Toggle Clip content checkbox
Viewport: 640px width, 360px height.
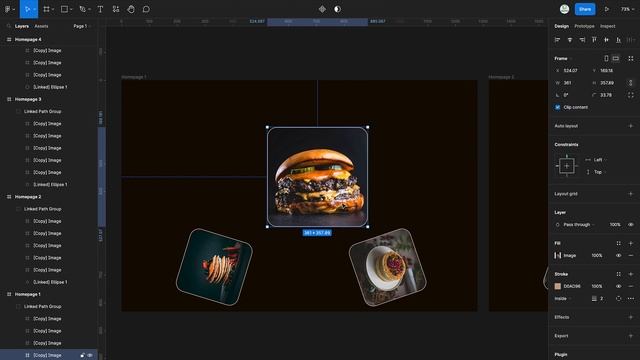[x=558, y=107]
